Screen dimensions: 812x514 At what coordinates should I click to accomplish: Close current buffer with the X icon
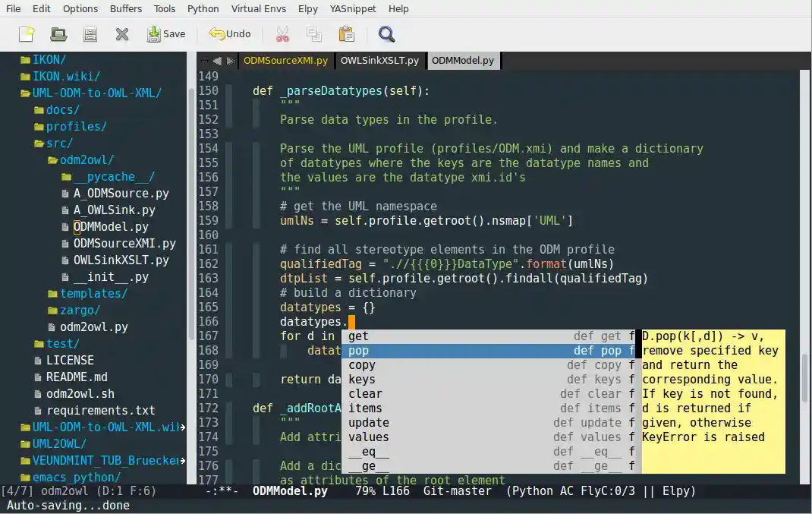pyautogui.click(x=123, y=33)
